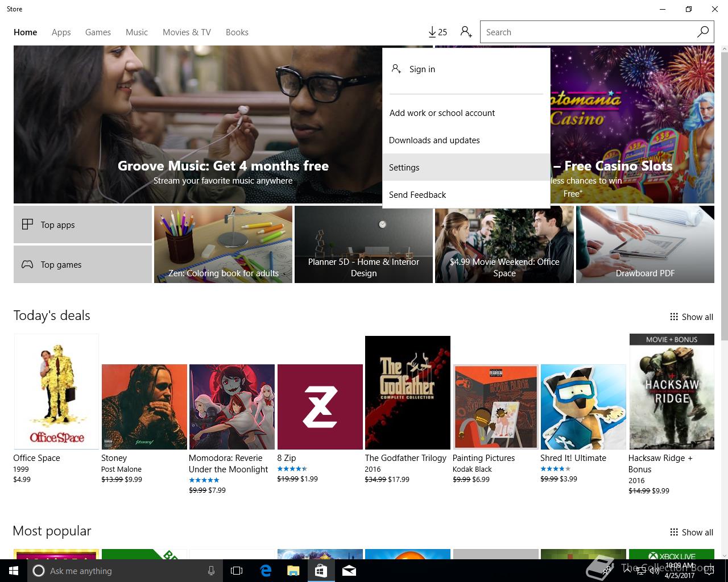
Task: Open The Godfather Trilogy cover
Action: pos(408,393)
